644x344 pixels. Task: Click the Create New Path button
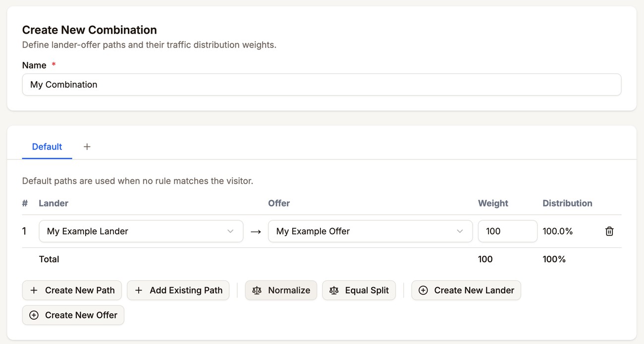coord(72,290)
